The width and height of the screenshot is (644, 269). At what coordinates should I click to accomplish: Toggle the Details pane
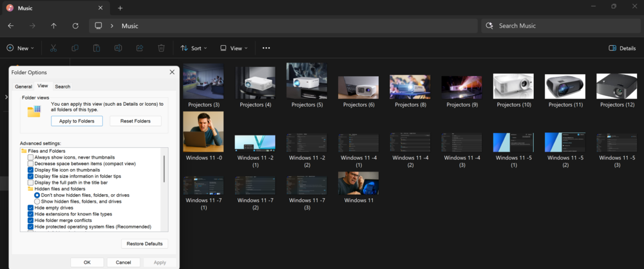[x=622, y=48]
